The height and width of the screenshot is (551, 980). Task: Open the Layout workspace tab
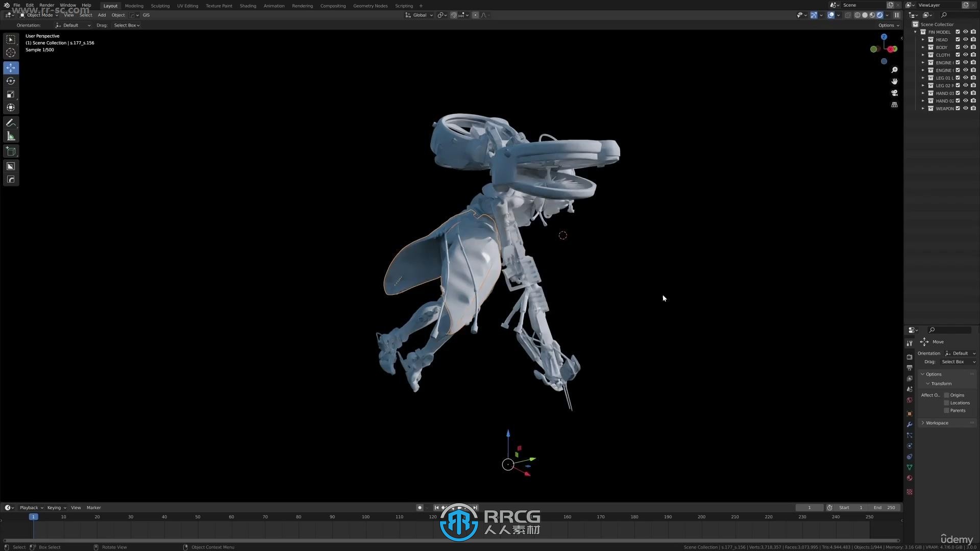pos(110,6)
